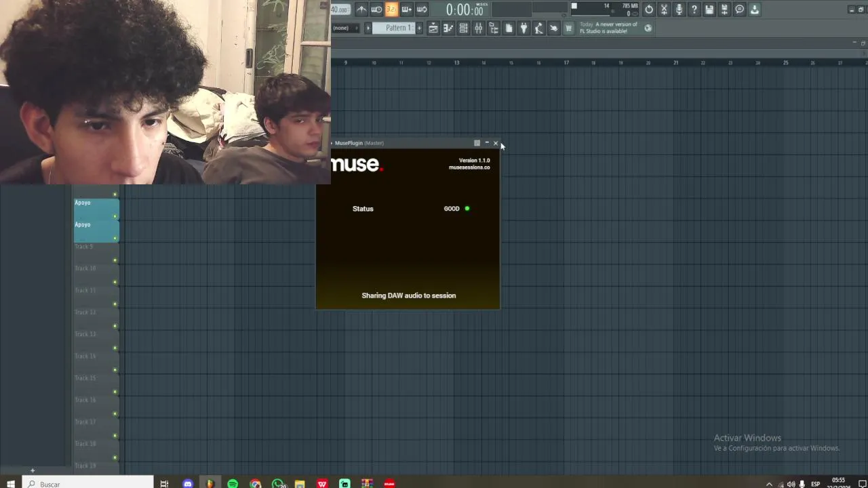868x488 pixels.
Task: Open the Windows Start menu
Action: [11, 483]
